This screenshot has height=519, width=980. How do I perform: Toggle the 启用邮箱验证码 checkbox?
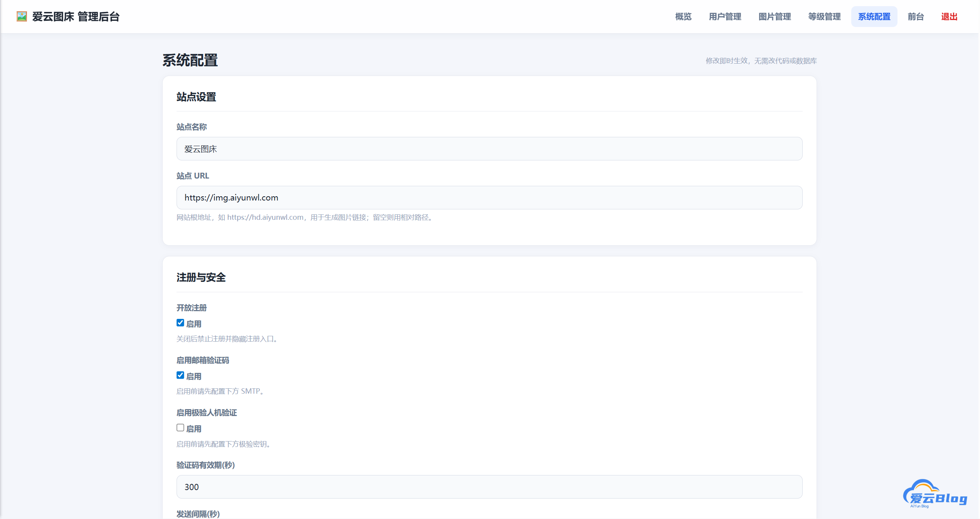pos(180,376)
